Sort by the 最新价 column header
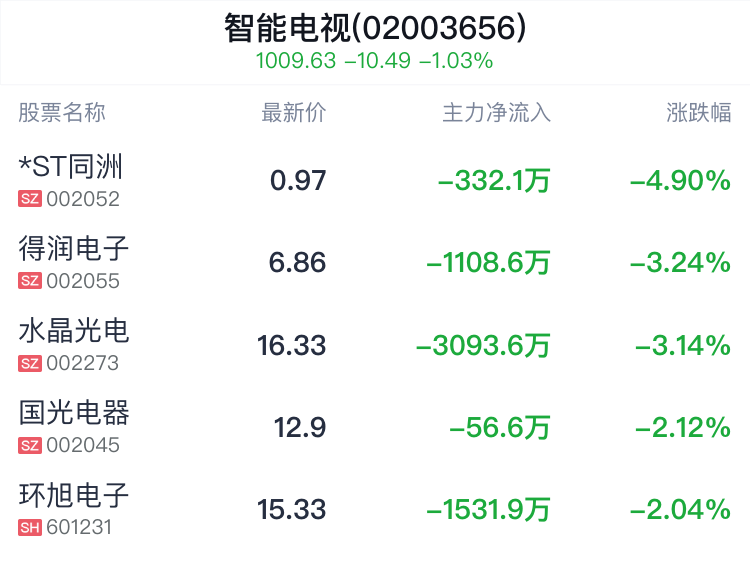 [x=294, y=113]
